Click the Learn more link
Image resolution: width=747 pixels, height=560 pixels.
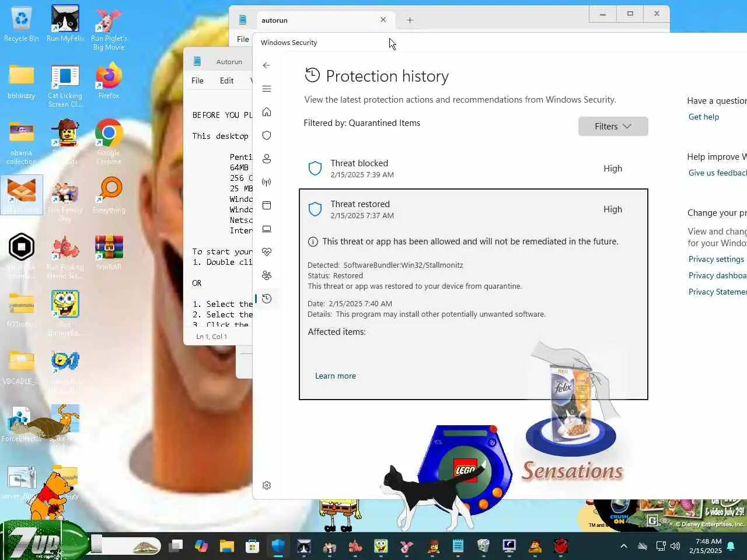(336, 376)
